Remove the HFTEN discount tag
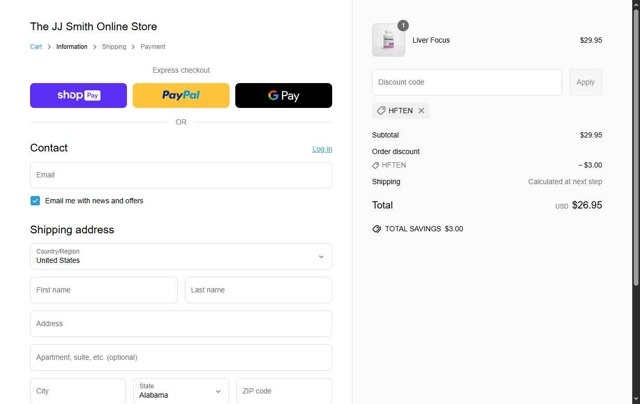The height and width of the screenshot is (404, 640). (x=421, y=111)
